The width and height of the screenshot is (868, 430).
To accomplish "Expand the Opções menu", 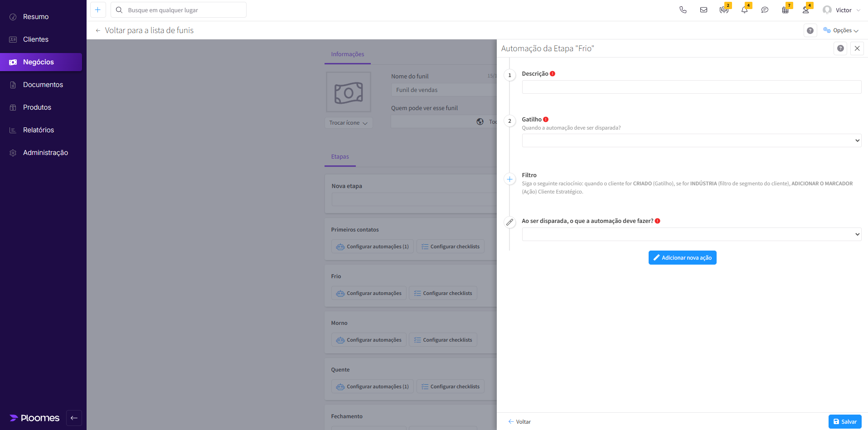I will click(841, 30).
